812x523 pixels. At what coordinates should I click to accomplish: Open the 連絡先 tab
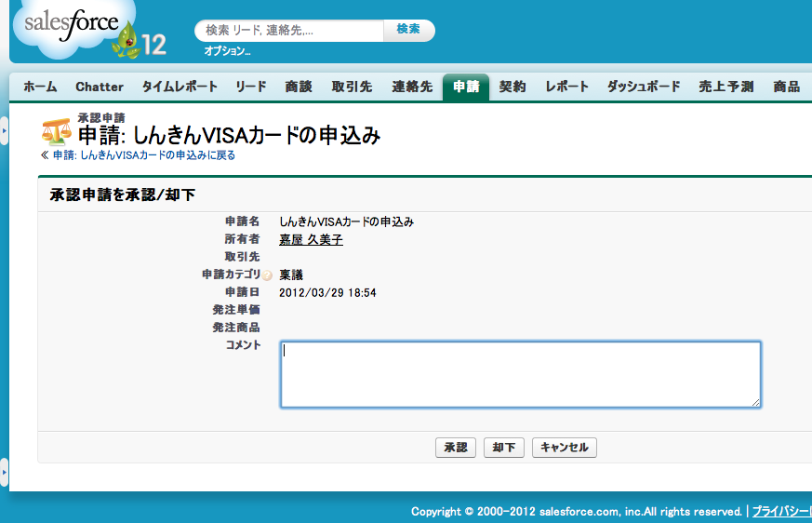[x=412, y=87]
